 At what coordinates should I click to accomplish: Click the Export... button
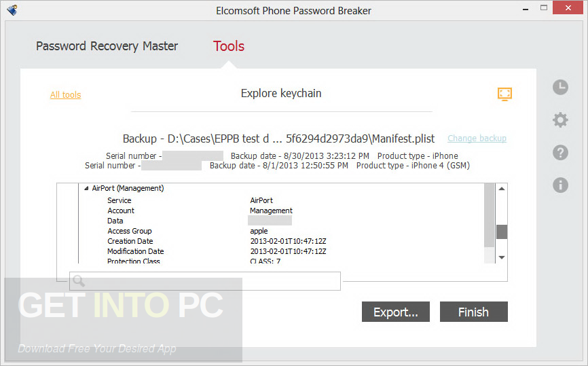pos(396,312)
